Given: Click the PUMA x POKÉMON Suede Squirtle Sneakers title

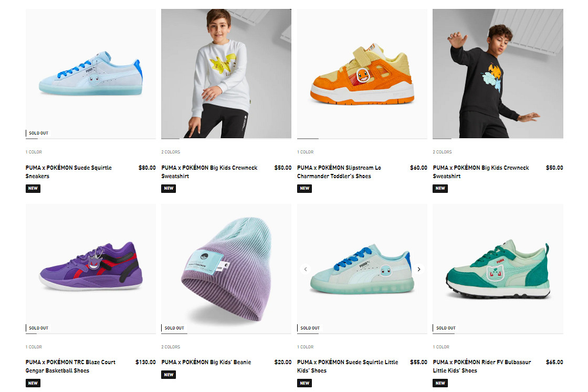Looking at the screenshot, I should 69,172.
